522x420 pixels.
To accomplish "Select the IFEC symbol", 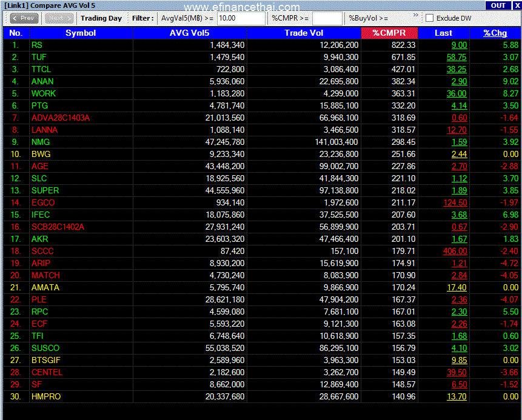I will pos(41,215).
